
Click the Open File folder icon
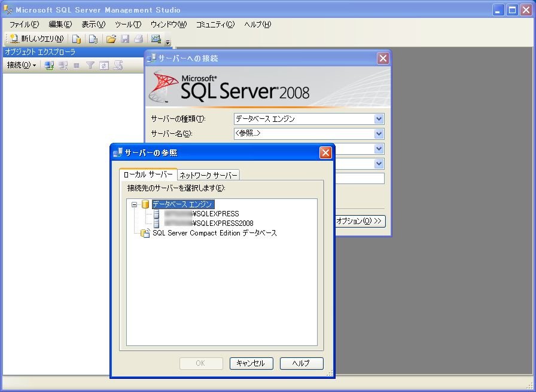pyautogui.click(x=111, y=39)
